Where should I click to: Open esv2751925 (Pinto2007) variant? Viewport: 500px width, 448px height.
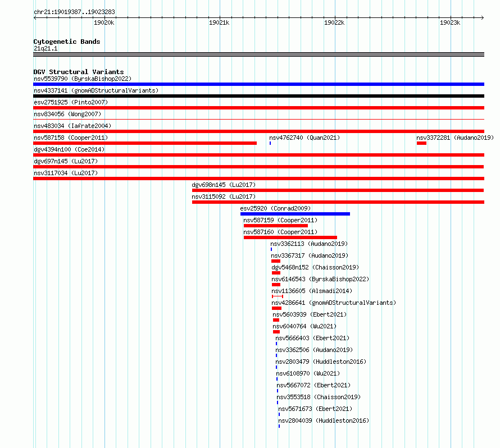(x=71, y=102)
